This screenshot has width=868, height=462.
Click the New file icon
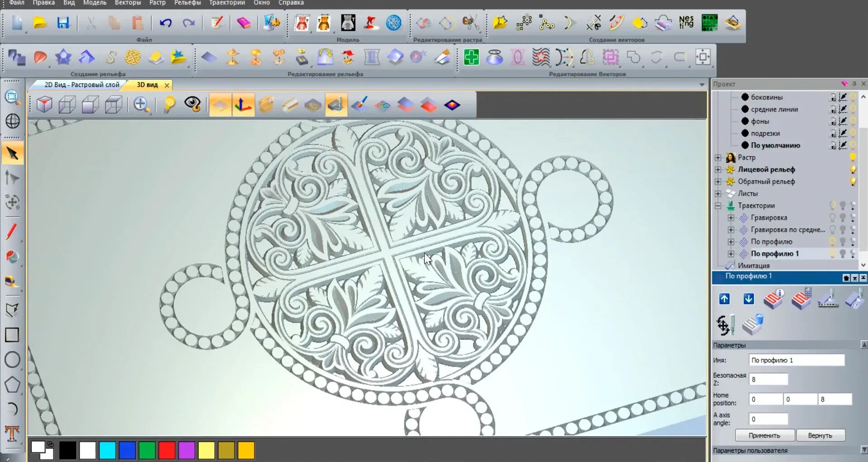(x=17, y=23)
